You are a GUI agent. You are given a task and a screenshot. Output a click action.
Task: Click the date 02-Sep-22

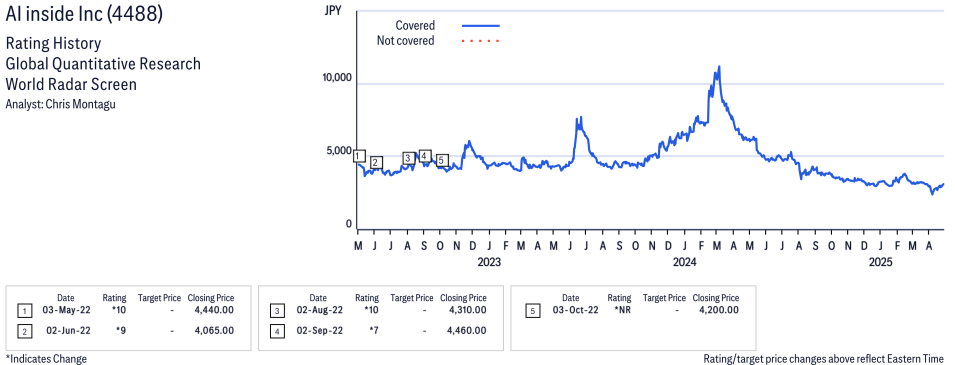pos(321,330)
